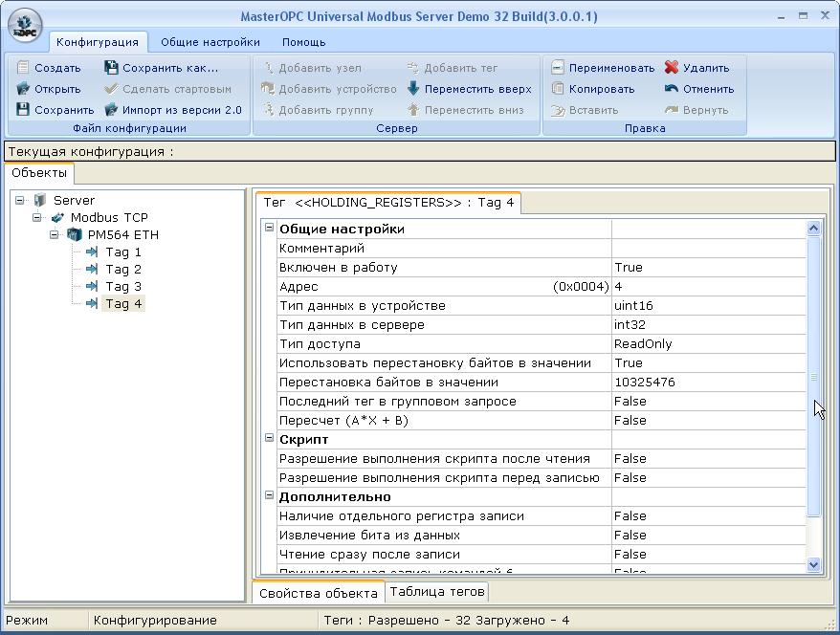Click the Отменить undo arrow icon
The height and width of the screenshot is (635, 840).
[x=672, y=89]
